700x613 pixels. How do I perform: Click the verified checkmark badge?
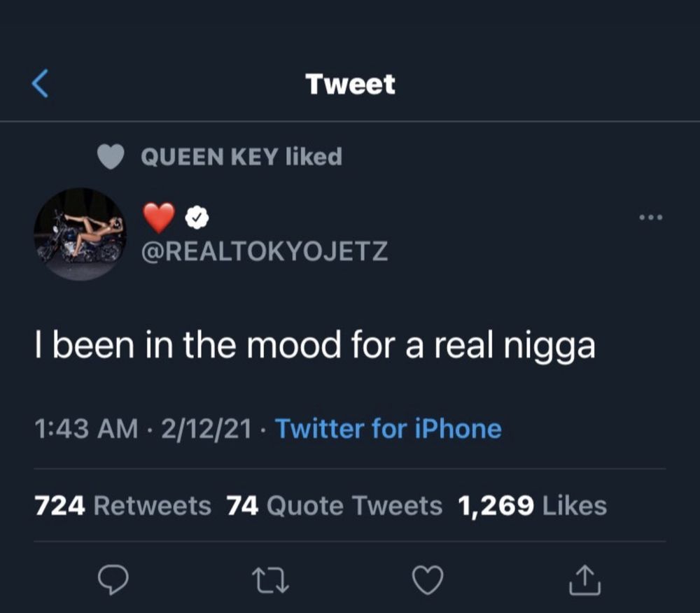197,218
